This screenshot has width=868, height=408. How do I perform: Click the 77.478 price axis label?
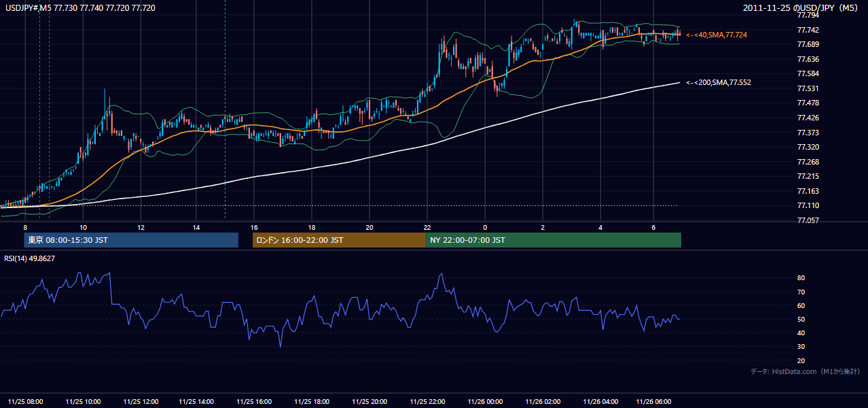pos(808,103)
